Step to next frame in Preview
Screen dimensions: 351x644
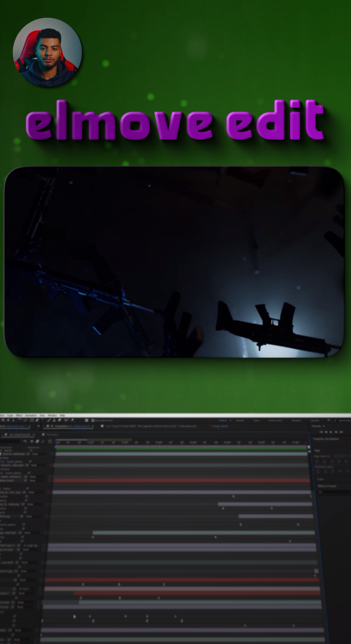pyautogui.click(x=336, y=432)
